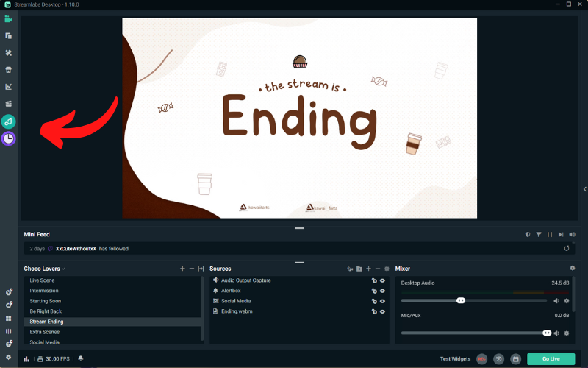Select the Starting Soon scene
The width and height of the screenshot is (588, 368).
click(45, 301)
